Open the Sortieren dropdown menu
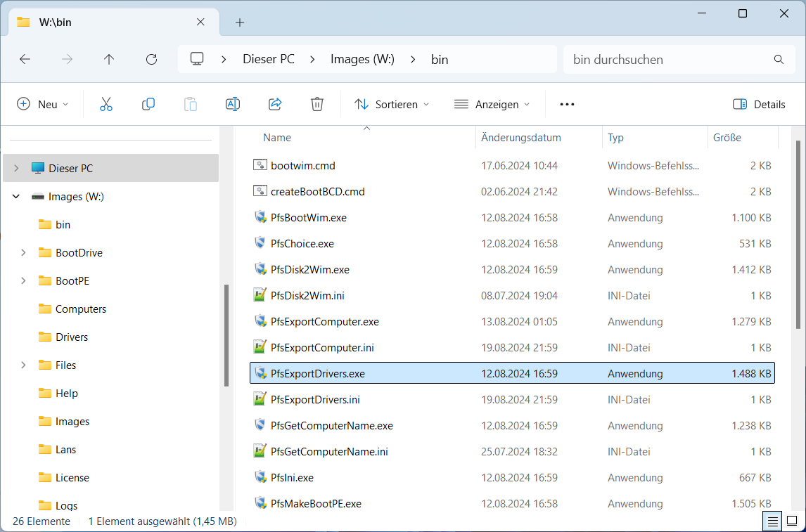This screenshot has width=806, height=532. pos(392,104)
